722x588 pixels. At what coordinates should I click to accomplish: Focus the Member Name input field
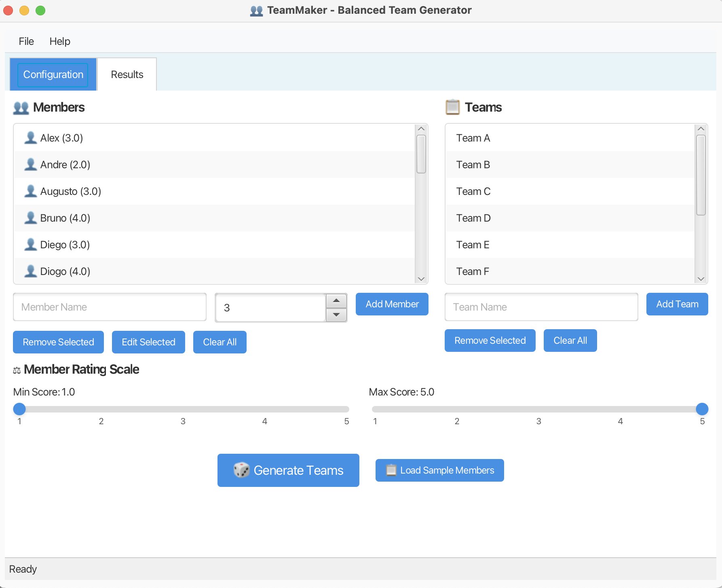[110, 307]
